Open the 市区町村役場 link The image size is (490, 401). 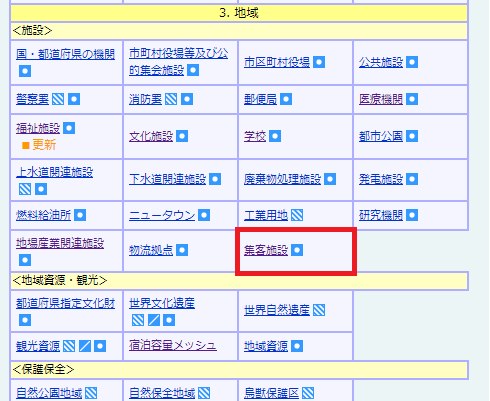pyautogui.click(x=277, y=62)
